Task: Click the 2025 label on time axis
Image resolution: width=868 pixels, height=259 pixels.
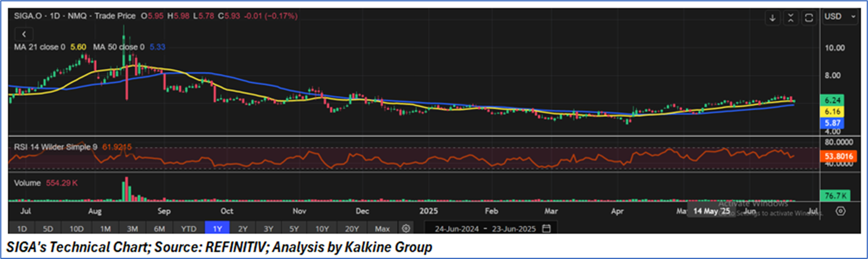Action: pos(428,211)
